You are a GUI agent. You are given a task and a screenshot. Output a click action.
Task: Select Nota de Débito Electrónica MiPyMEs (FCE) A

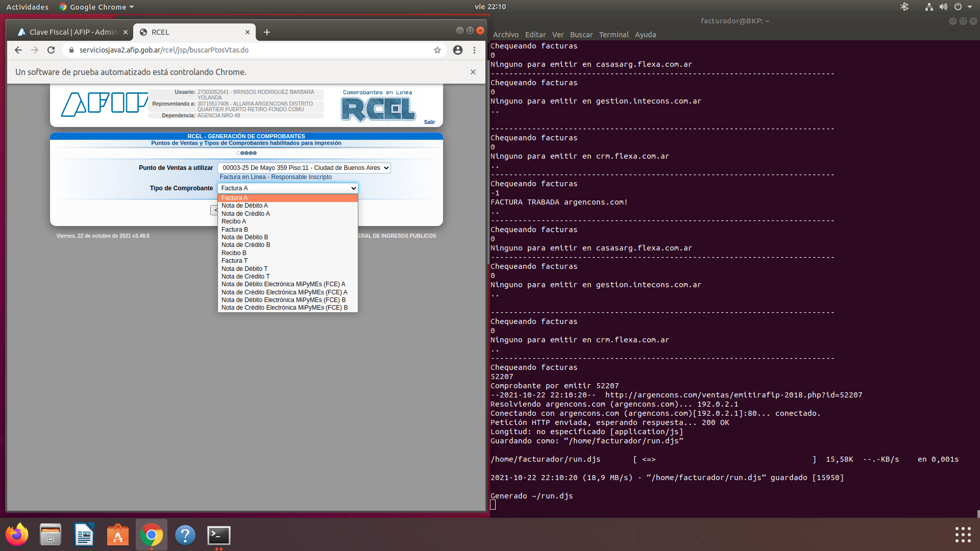point(288,284)
